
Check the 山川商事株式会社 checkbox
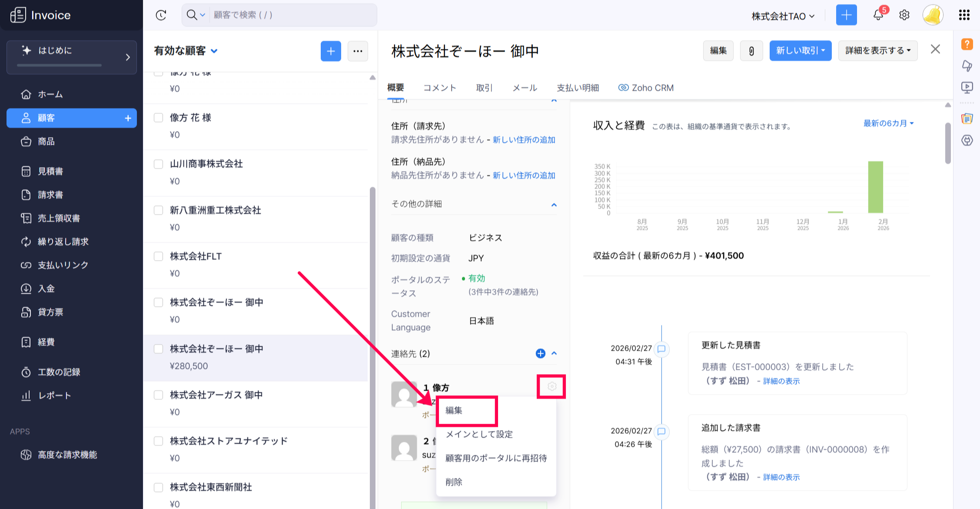point(159,164)
